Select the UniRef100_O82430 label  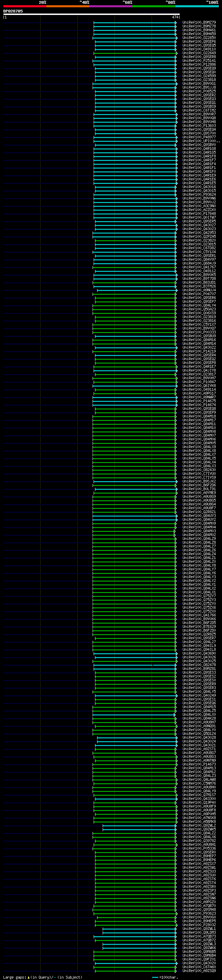(x=199, y=470)
